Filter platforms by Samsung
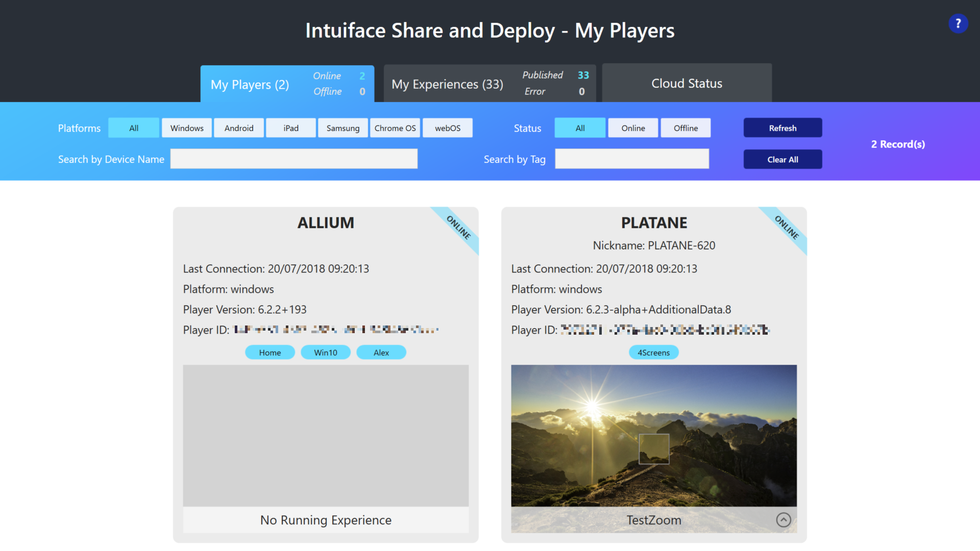 (343, 128)
